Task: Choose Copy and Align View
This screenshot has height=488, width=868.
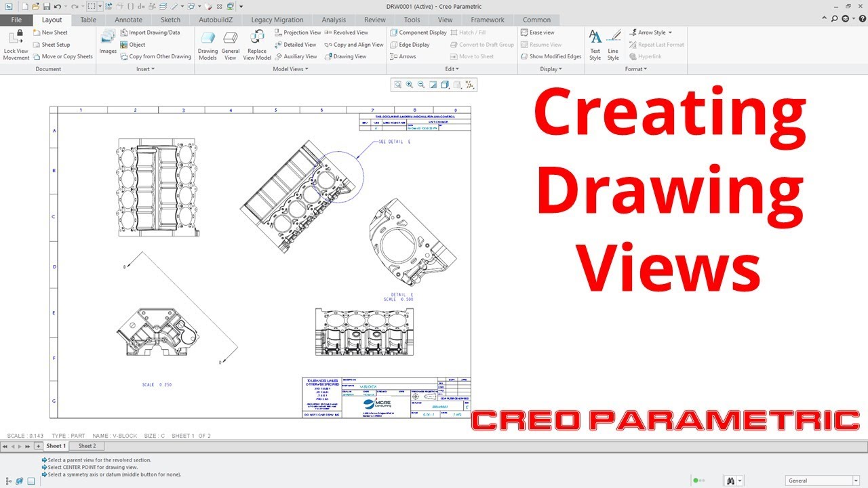Action: pos(353,45)
